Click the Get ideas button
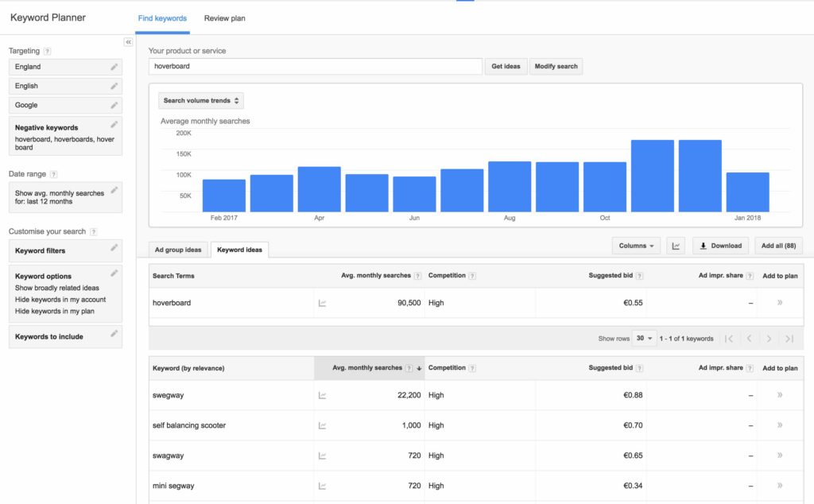Screen dimensions: 814x504 tap(506, 67)
